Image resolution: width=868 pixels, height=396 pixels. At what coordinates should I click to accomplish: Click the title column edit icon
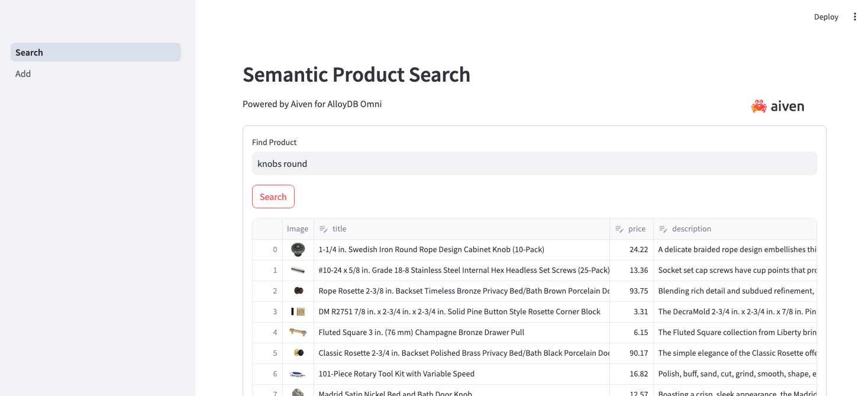323,229
